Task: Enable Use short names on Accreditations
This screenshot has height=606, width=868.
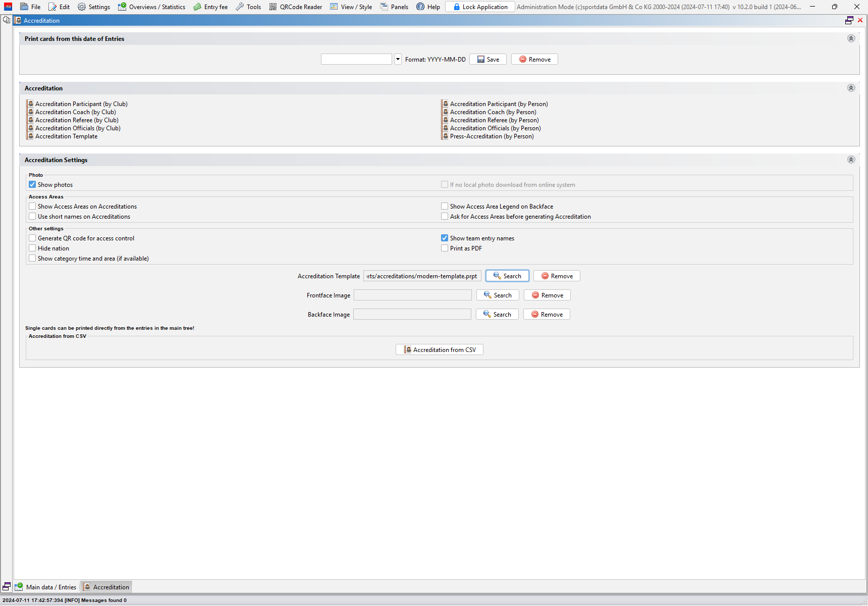Action: click(x=32, y=216)
